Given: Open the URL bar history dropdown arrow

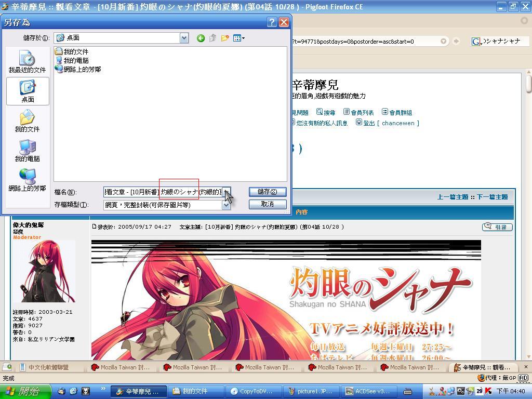Looking at the screenshot, I should [443, 42].
